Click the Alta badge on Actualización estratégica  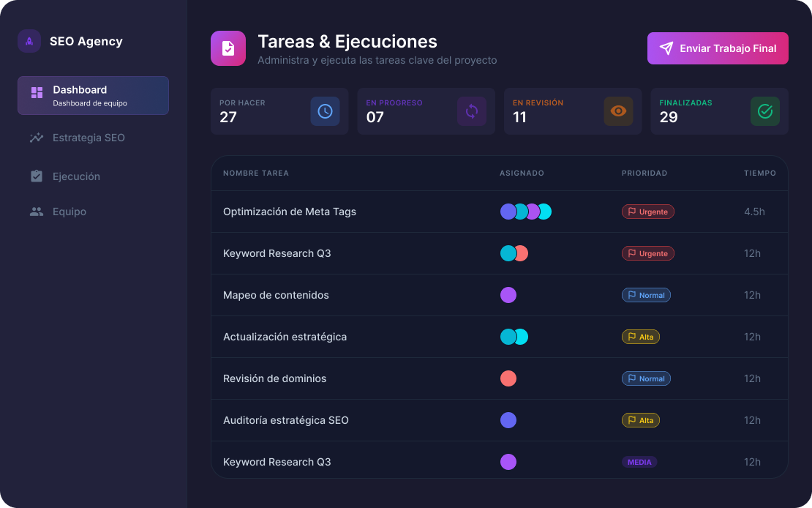(641, 337)
